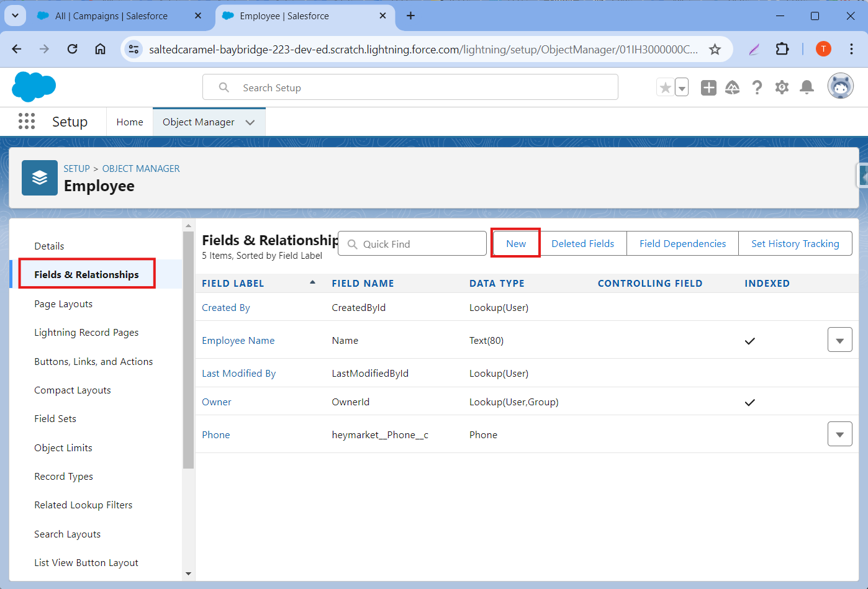
Task: Open a new browser tab
Action: pyautogui.click(x=410, y=16)
